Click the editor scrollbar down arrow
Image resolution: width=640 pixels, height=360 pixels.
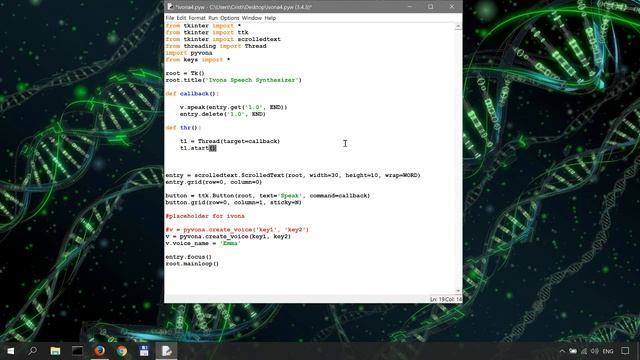(x=458, y=291)
